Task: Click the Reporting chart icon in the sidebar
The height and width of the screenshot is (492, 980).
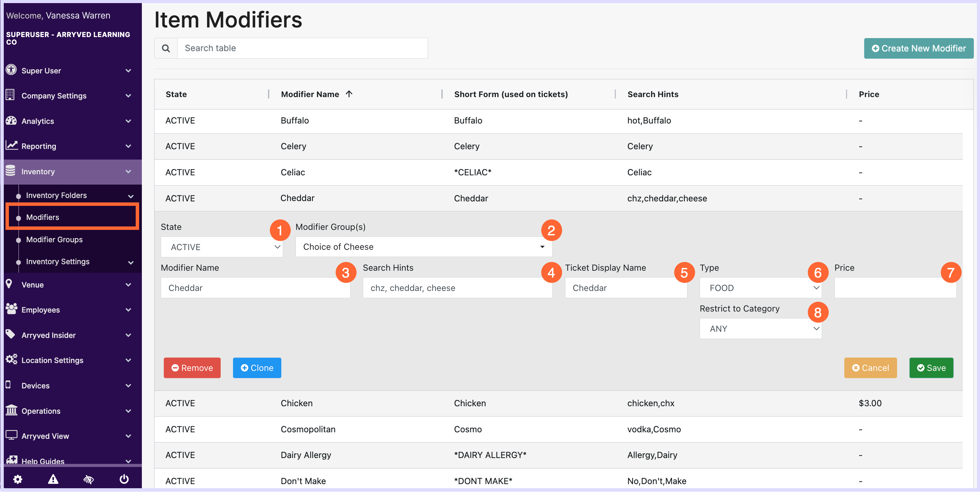Action: pyautogui.click(x=11, y=145)
